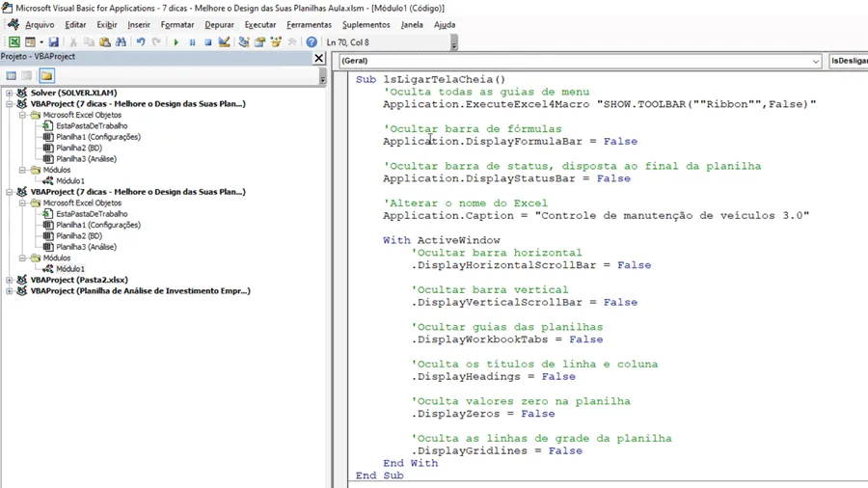This screenshot has width=868, height=488.
Task: Click the 'With ActiveWindow' line
Action: click(441, 241)
